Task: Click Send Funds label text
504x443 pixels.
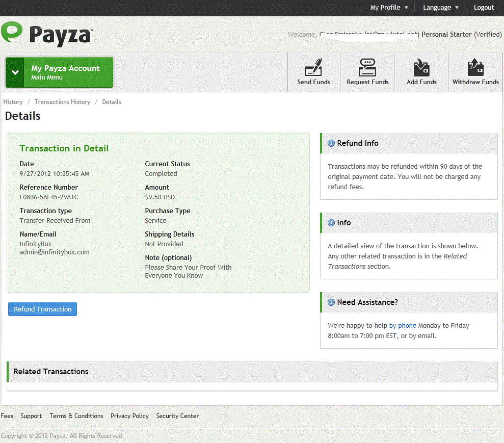Action: [313, 82]
